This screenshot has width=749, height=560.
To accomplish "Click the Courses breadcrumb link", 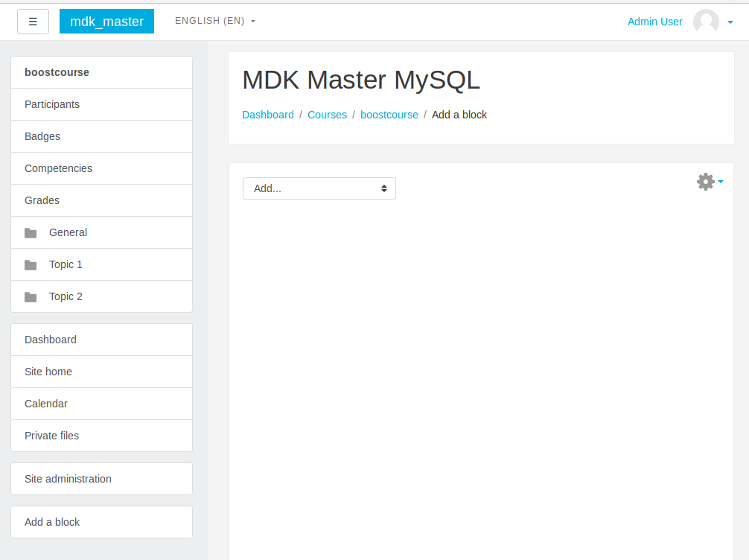I will pyautogui.click(x=327, y=115).
